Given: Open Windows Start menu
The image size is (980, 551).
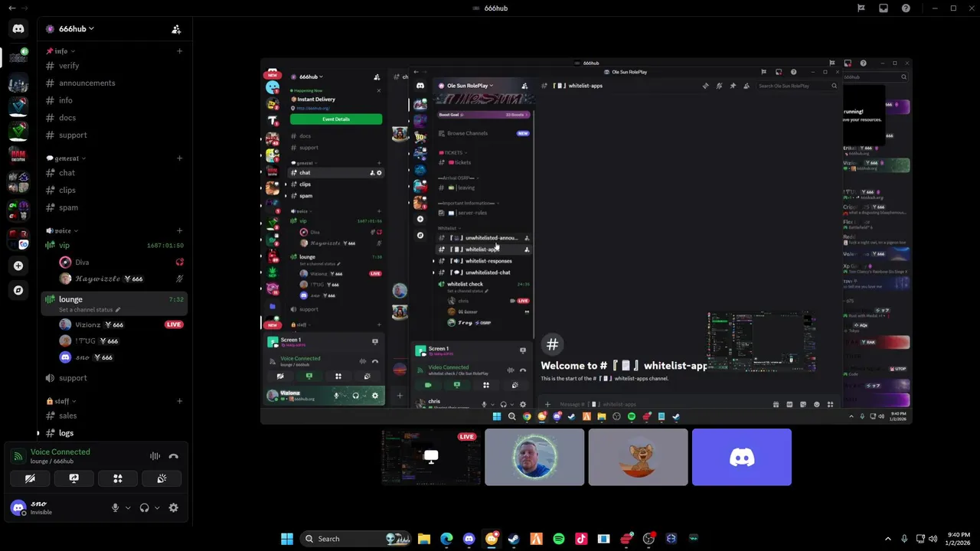Looking at the screenshot, I should [x=287, y=539].
